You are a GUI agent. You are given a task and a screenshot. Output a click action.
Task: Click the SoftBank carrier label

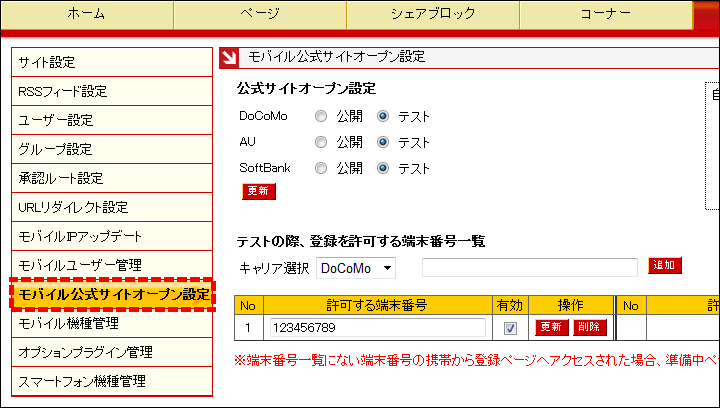[265, 168]
